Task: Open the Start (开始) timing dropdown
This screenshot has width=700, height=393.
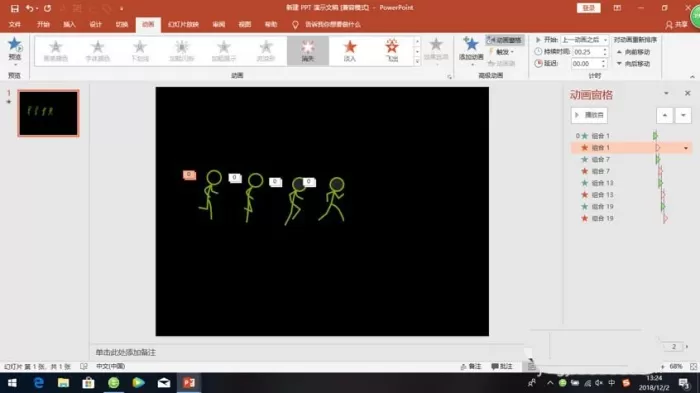Action: click(x=584, y=40)
